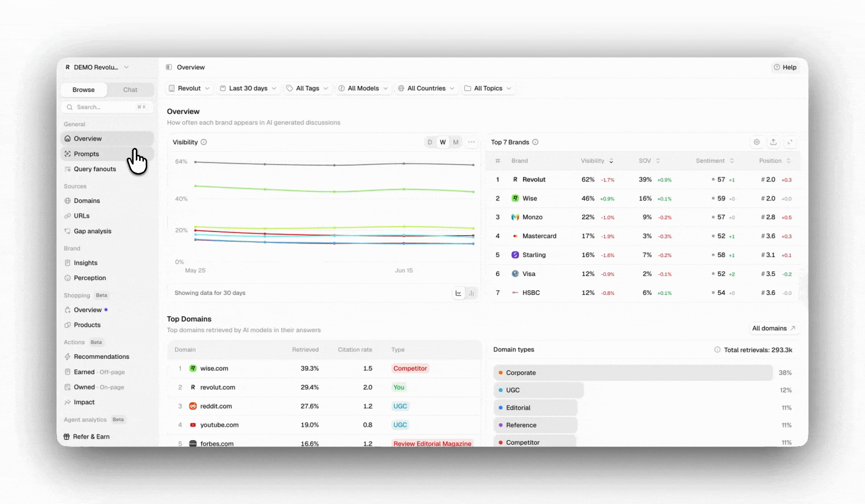865x504 pixels.
Task: Click the Competitor tag on wise.com row
Action: coord(410,368)
